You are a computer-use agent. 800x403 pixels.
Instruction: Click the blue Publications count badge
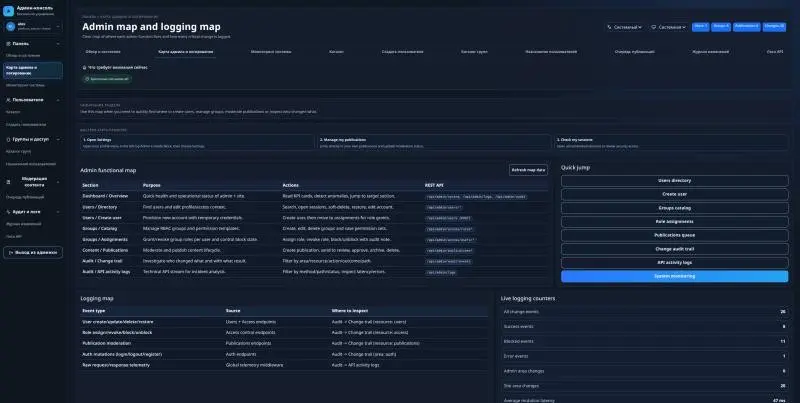[746, 27]
